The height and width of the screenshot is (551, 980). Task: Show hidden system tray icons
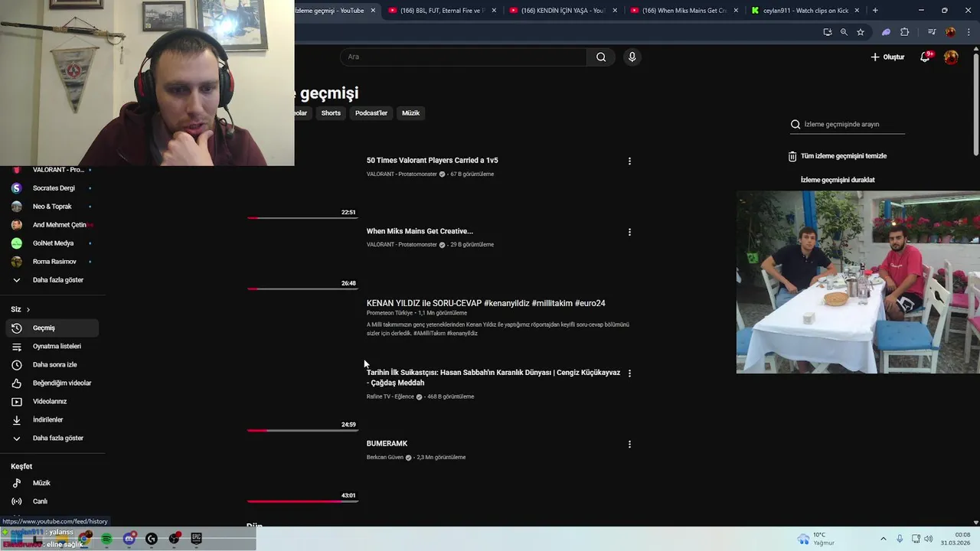(883, 539)
